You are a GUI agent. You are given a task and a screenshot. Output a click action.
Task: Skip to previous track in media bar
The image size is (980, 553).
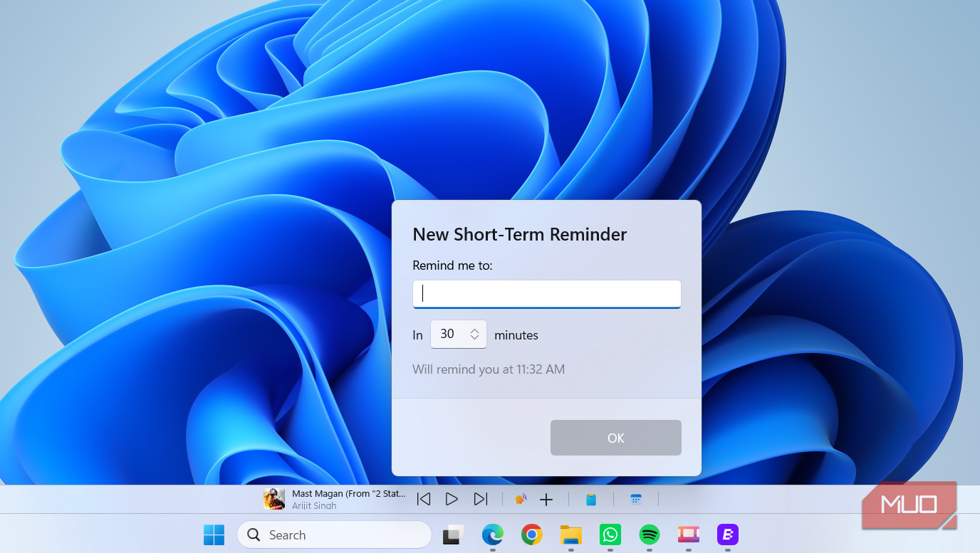(424, 500)
